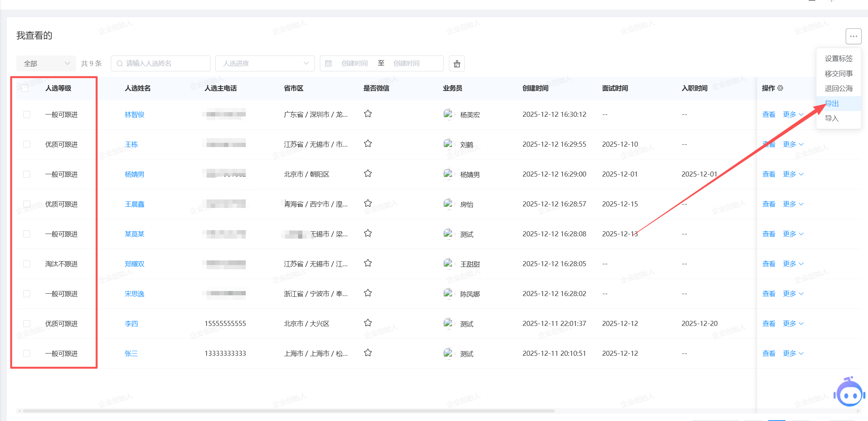Click the gear icon next to 操作 header
The image size is (868, 421).
[780, 88]
